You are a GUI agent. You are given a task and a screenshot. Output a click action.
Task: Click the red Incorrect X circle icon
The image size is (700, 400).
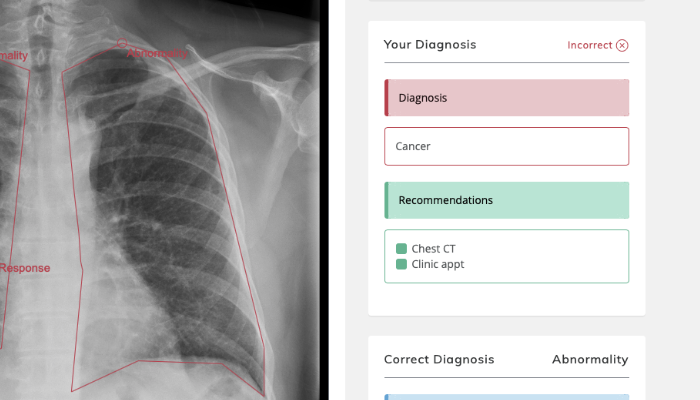[x=622, y=45]
